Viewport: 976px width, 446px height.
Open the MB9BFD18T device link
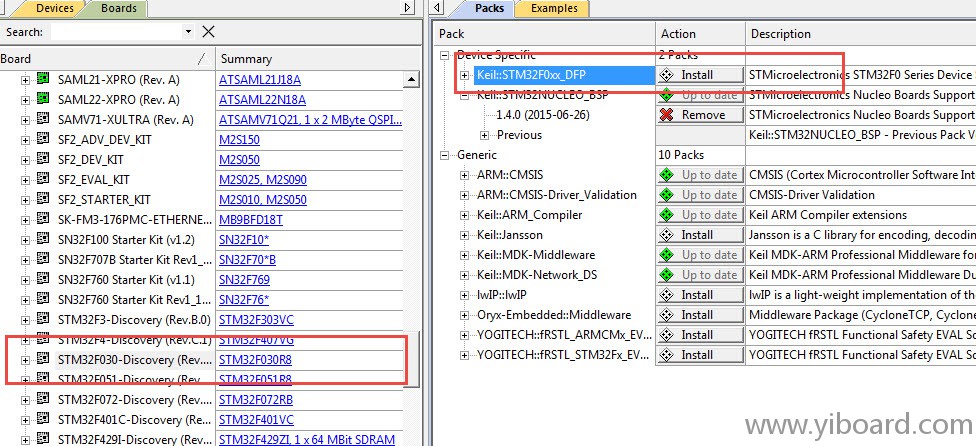(250, 220)
